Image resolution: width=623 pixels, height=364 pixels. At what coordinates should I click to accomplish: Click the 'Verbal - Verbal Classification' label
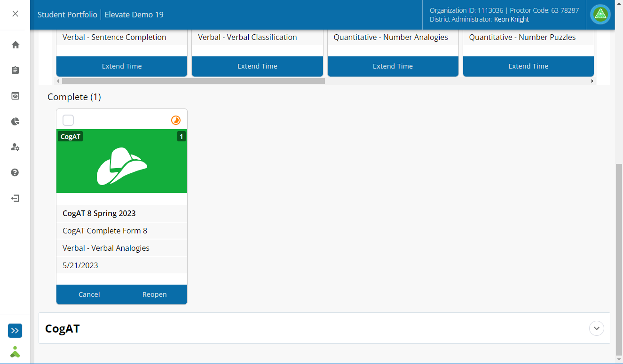click(x=247, y=37)
